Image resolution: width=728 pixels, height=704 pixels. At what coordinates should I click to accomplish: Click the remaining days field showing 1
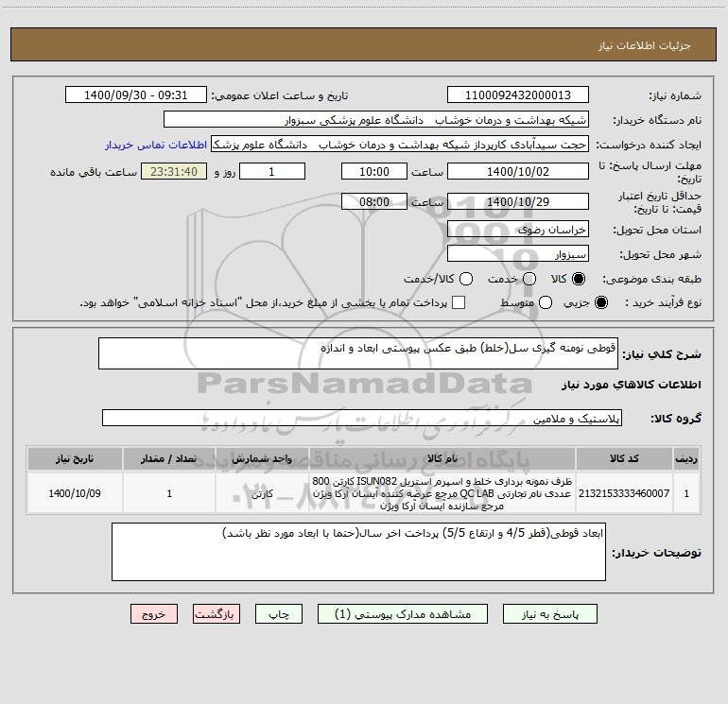[272, 171]
